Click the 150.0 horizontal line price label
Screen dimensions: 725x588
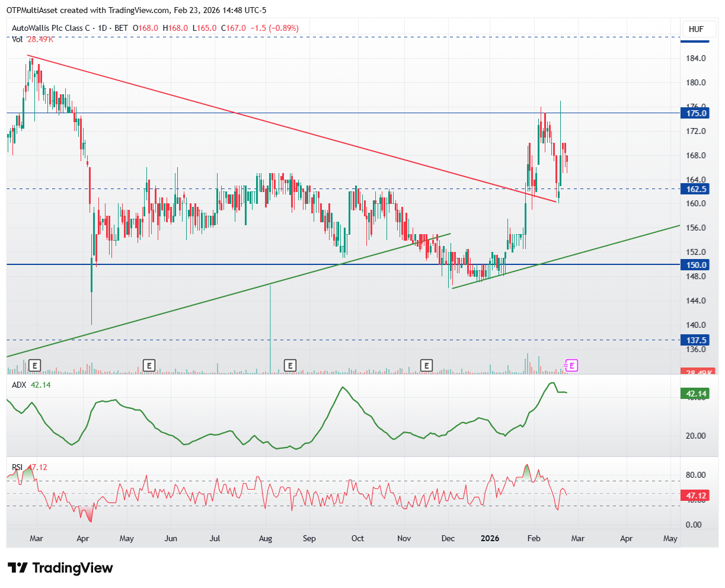tap(695, 265)
